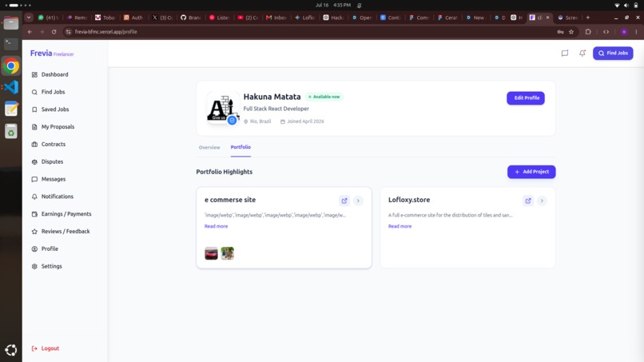Viewport: 644px width, 362px height.
Task: Bookmark this page with the star
Action: (x=571, y=32)
